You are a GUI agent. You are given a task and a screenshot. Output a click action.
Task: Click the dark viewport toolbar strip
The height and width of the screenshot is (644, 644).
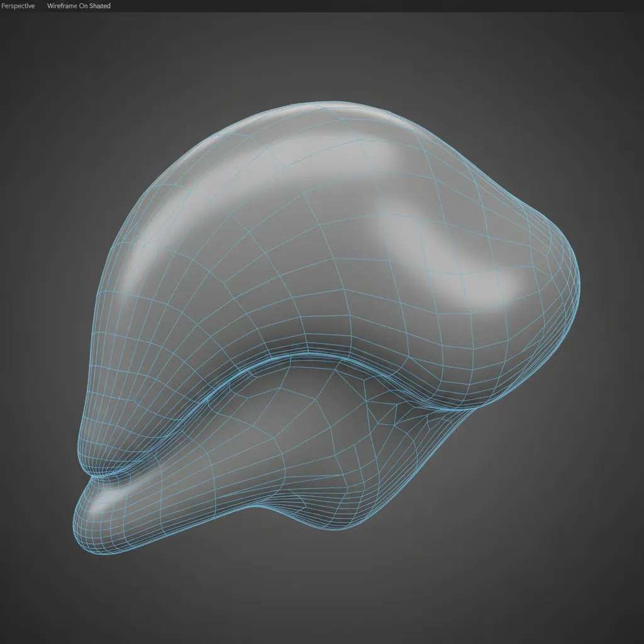coord(314,5)
